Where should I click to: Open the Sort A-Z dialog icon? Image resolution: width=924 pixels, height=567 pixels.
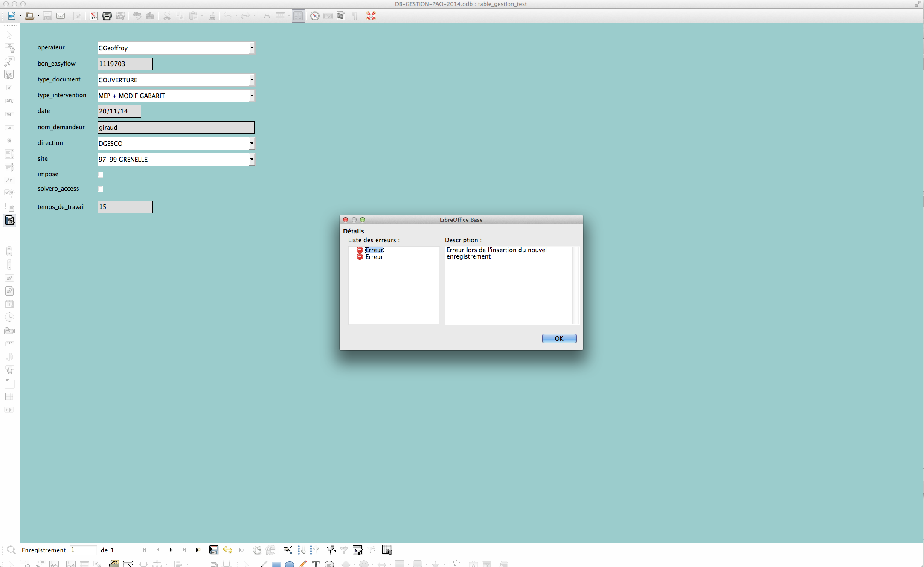click(x=288, y=550)
